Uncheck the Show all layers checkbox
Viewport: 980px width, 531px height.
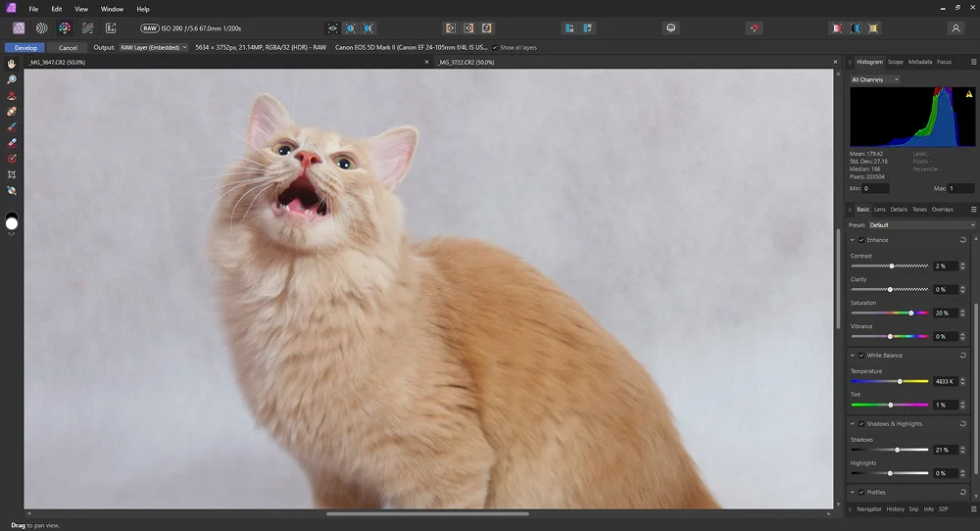[x=495, y=47]
